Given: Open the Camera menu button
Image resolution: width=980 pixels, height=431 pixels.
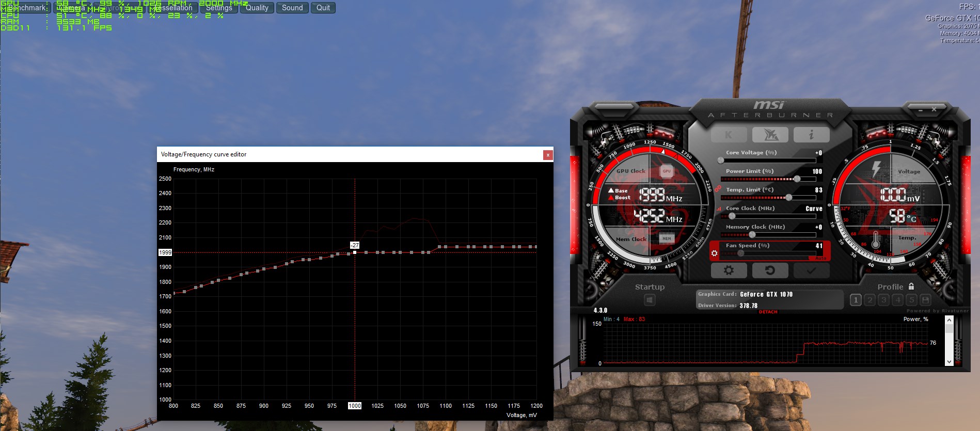Looking at the screenshot, I should [75, 8].
